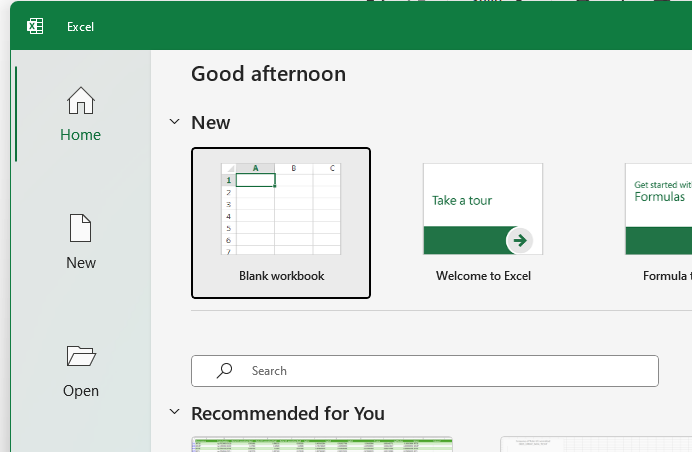
Task: Select Open in the left sidebar
Action: tap(81, 370)
